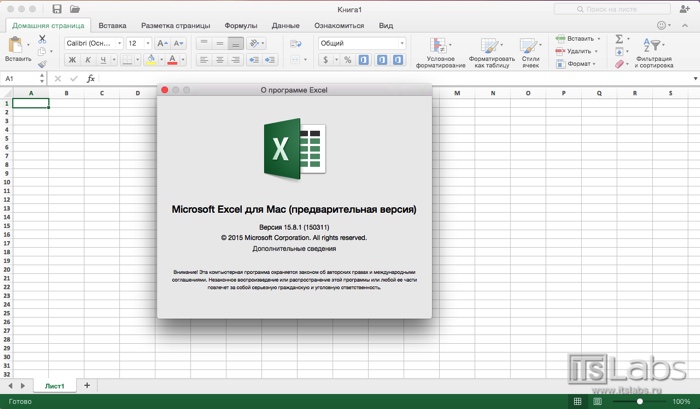700x409 pixels.
Task: Add a new sheet with plus button
Action: point(87,385)
